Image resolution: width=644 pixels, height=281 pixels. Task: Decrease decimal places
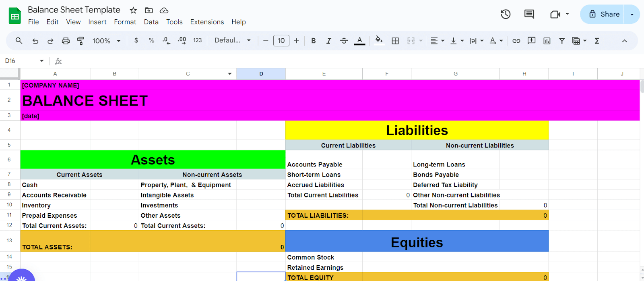coord(166,40)
